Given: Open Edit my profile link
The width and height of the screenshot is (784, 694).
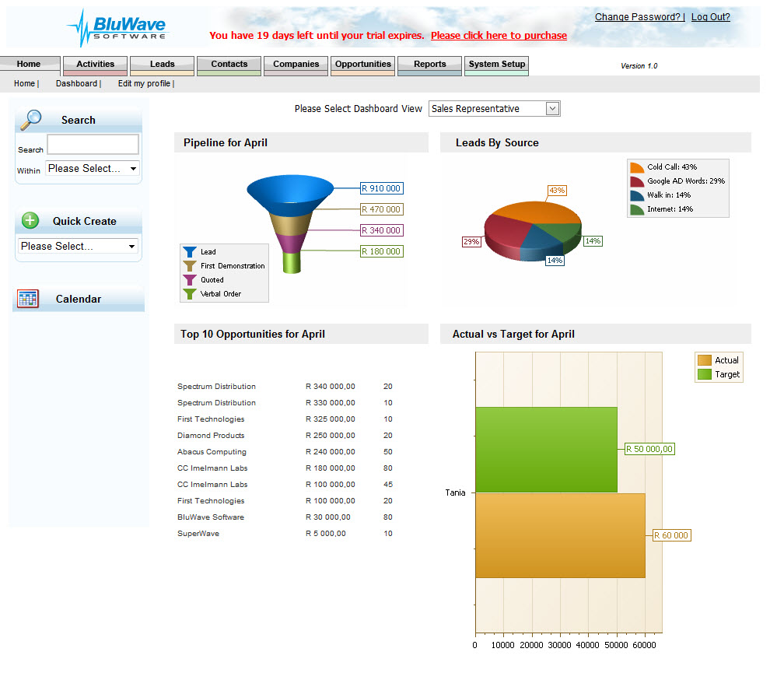Looking at the screenshot, I should click(x=144, y=83).
